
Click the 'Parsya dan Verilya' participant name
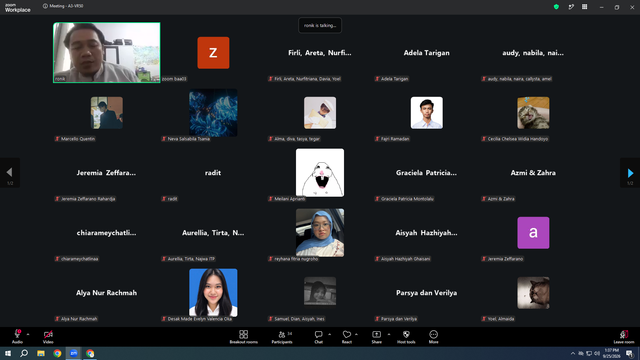pyautogui.click(x=427, y=293)
